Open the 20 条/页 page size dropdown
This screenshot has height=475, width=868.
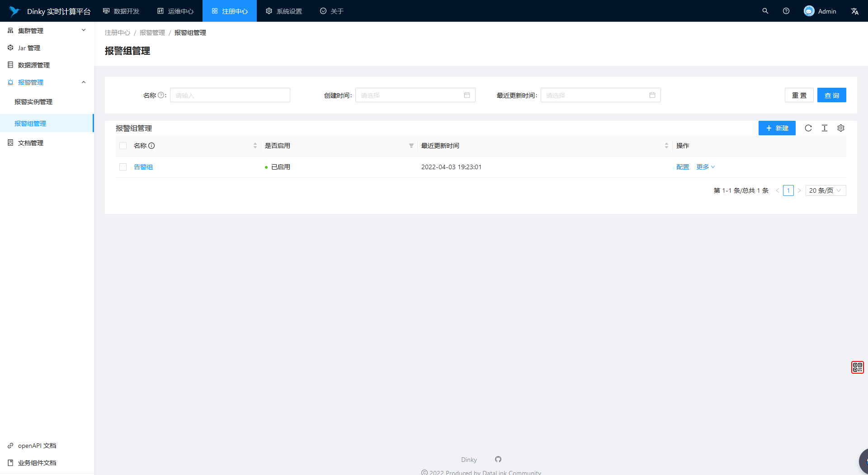[x=826, y=190]
